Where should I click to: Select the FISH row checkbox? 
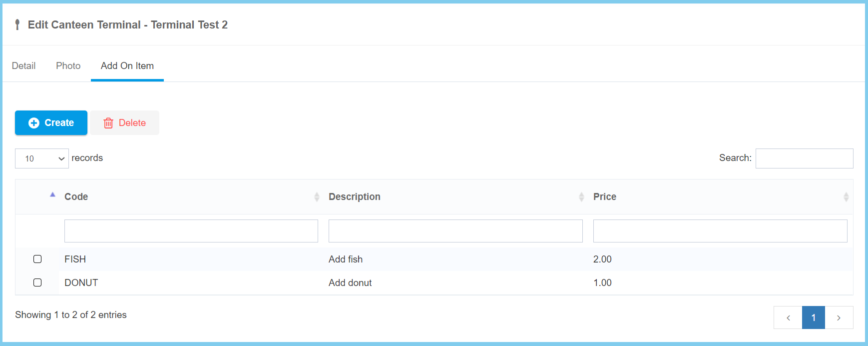[x=37, y=259]
